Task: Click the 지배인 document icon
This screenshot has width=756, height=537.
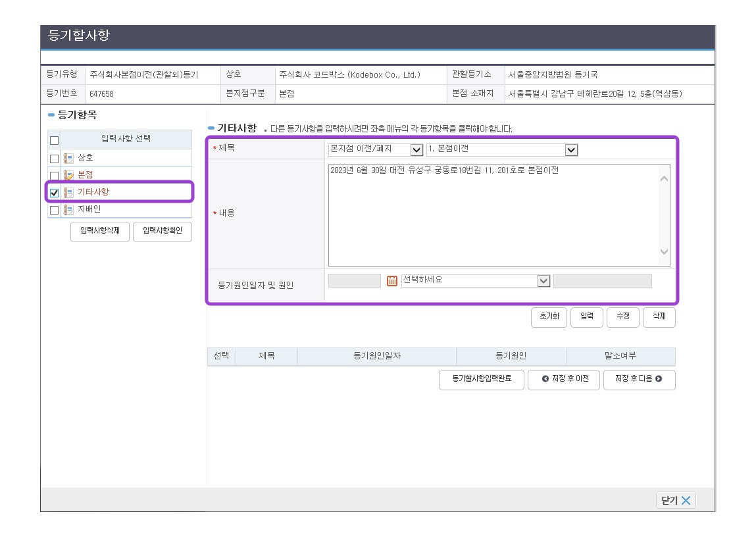Action: tap(69, 210)
